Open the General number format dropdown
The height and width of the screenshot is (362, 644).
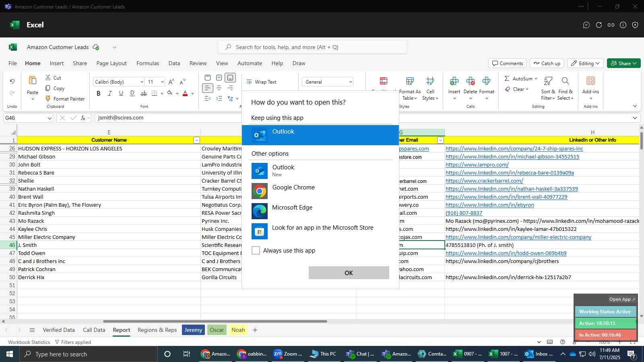[351, 82]
